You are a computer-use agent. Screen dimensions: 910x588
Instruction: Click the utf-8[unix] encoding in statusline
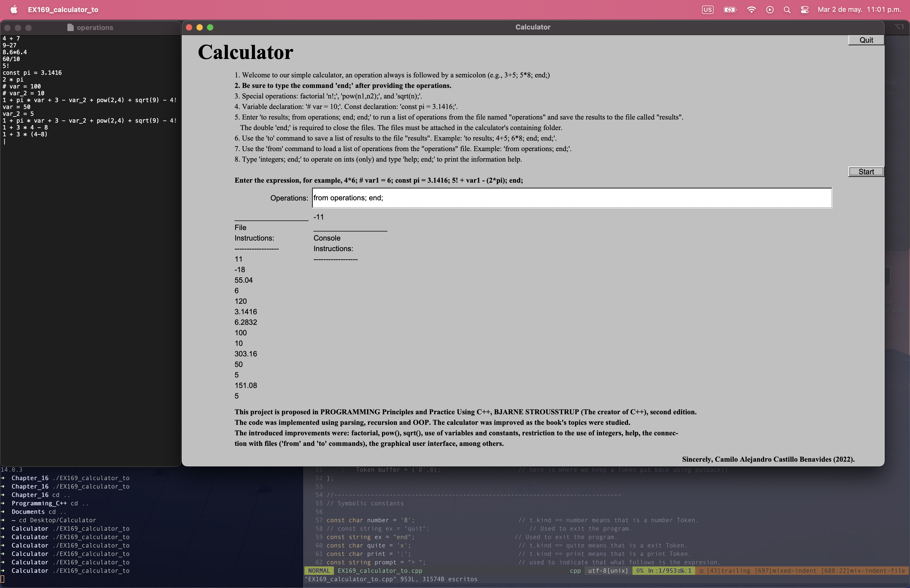(x=607, y=570)
